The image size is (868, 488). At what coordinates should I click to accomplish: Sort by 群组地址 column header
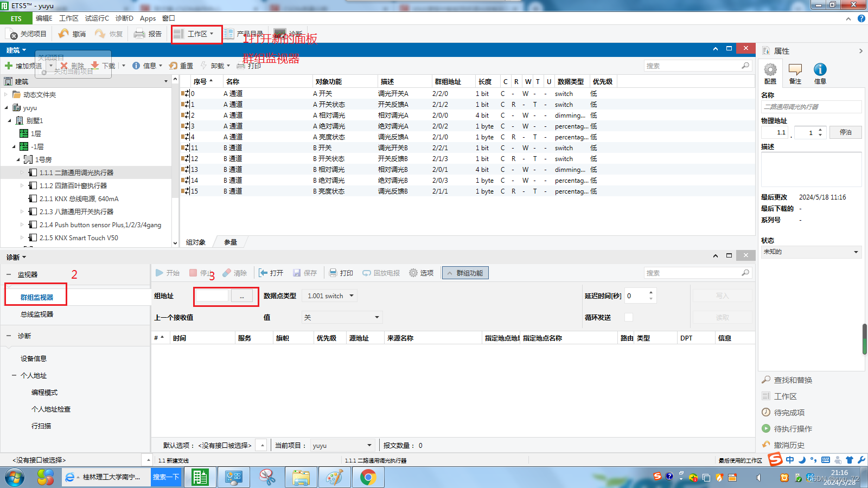click(448, 81)
